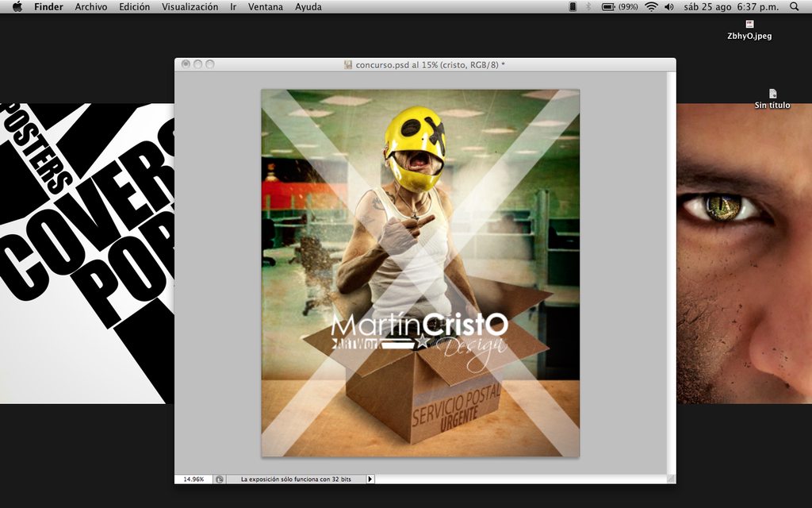Screen dimensions: 812x508
Task: Open the Ayuda menu
Action: [x=308, y=6]
